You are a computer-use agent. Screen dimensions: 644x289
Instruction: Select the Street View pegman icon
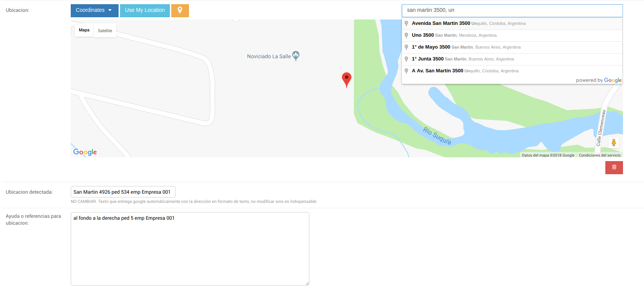pos(614,143)
